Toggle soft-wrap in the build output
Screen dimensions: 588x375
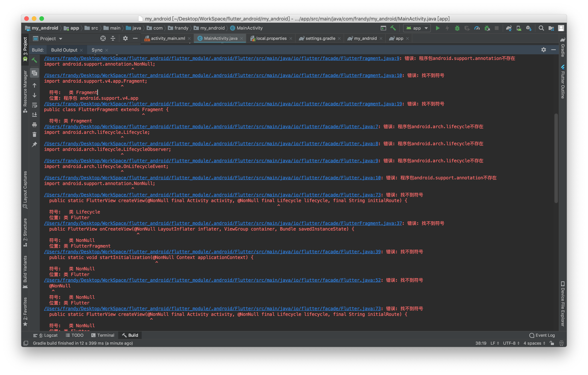point(34,105)
